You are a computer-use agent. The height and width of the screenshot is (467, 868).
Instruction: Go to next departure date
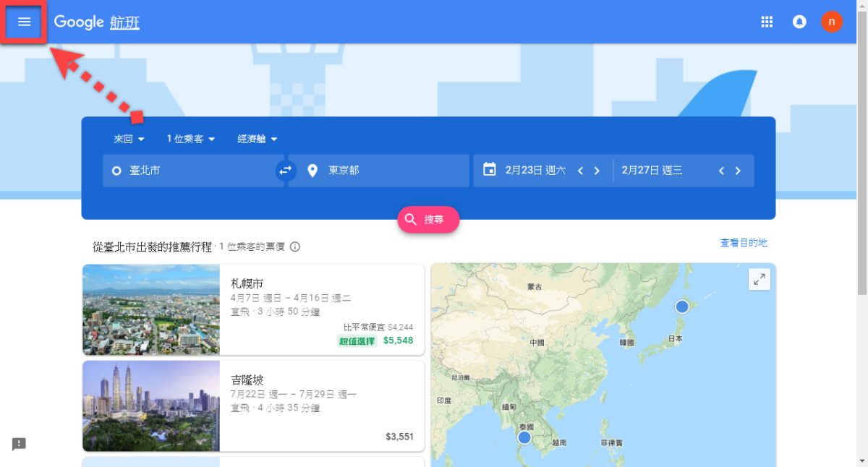point(597,171)
